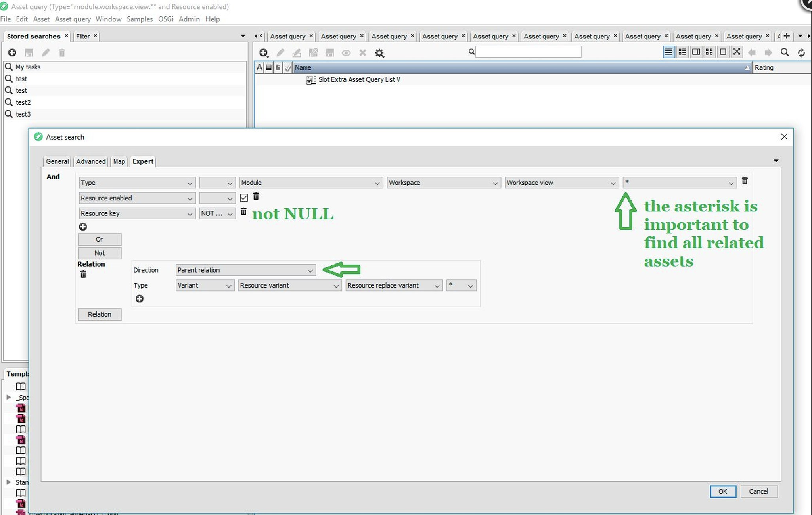Switch to the Advanced tab

91,161
